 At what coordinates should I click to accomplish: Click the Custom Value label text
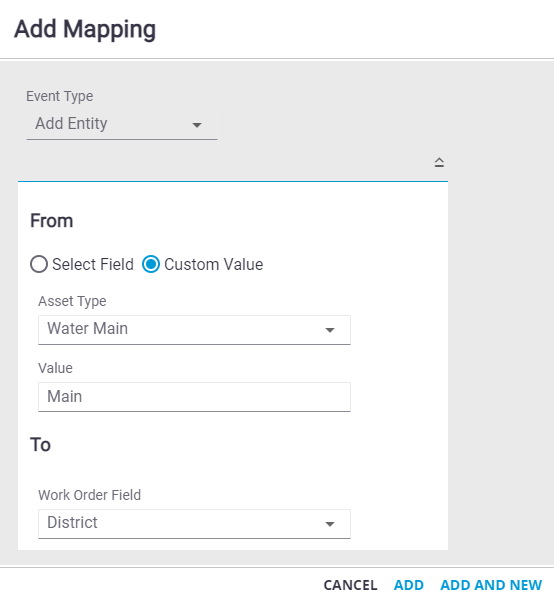click(x=213, y=264)
